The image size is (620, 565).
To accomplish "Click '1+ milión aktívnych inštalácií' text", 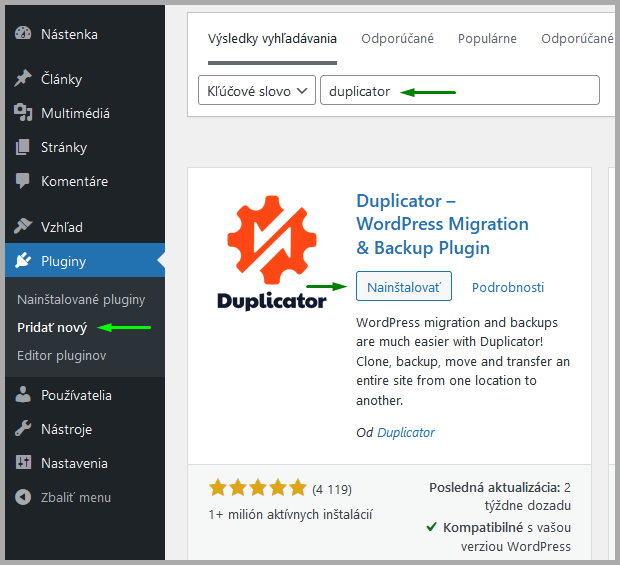I will pyautogui.click(x=290, y=514).
